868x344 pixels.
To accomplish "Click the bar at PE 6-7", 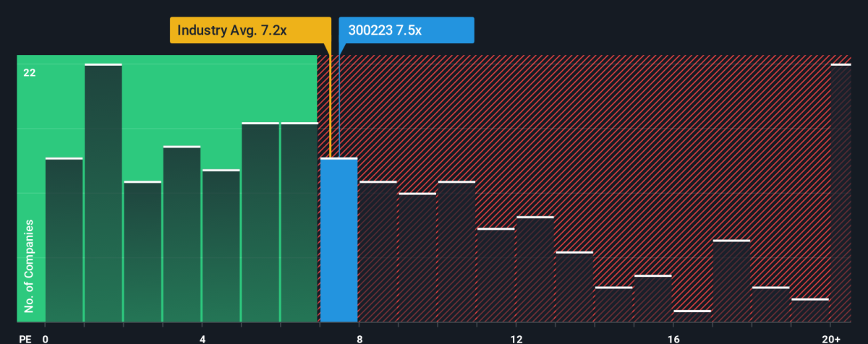I will coord(299,223).
